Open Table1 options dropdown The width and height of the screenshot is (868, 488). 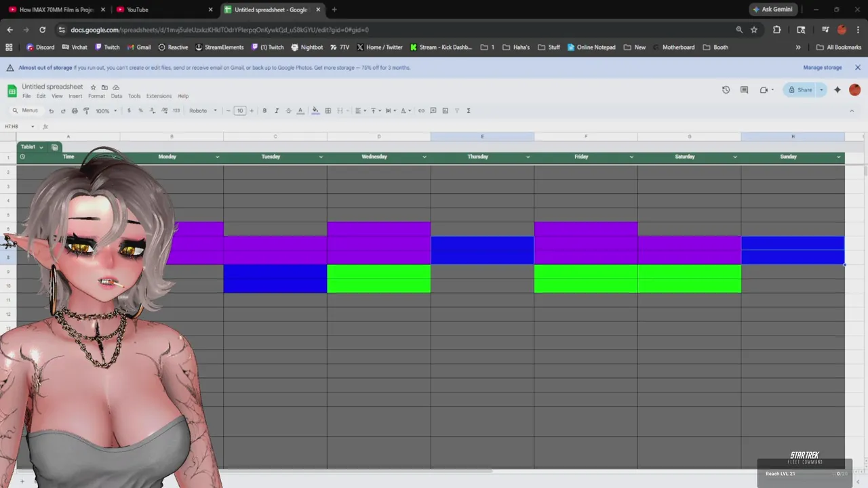click(x=41, y=147)
